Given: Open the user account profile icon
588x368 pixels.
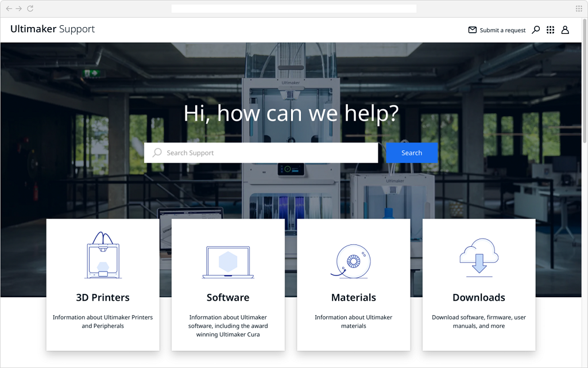Looking at the screenshot, I should [x=565, y=30].
